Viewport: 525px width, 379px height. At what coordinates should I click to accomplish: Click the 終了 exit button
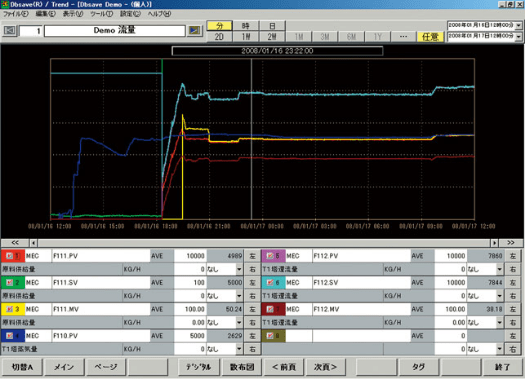(x=502, y=367)
